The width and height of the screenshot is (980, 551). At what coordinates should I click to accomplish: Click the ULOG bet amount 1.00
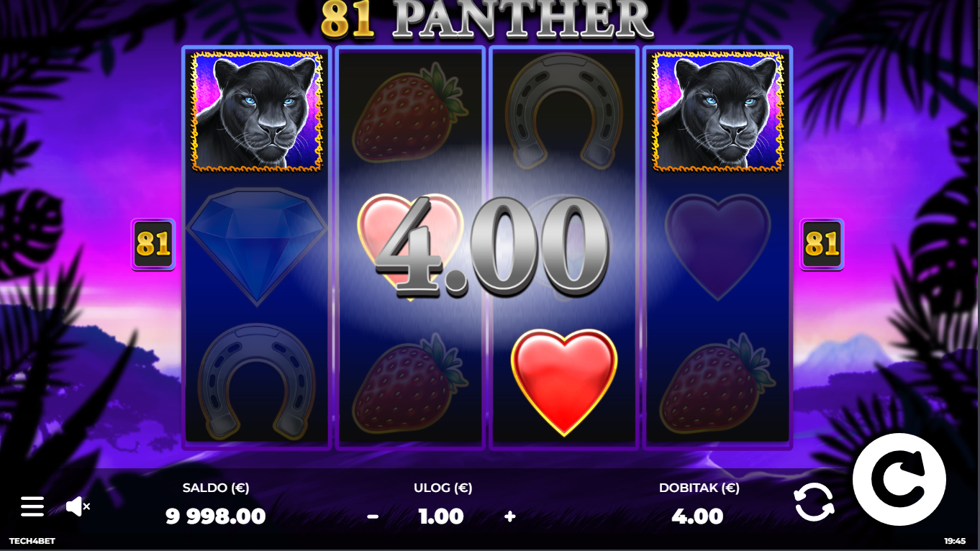click(x=441, y=516)
